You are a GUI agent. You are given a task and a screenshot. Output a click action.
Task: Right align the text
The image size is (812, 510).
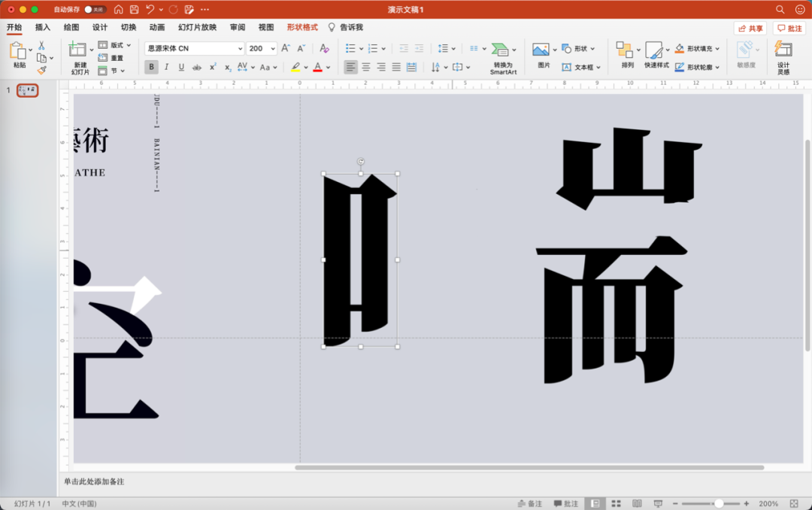381,67
